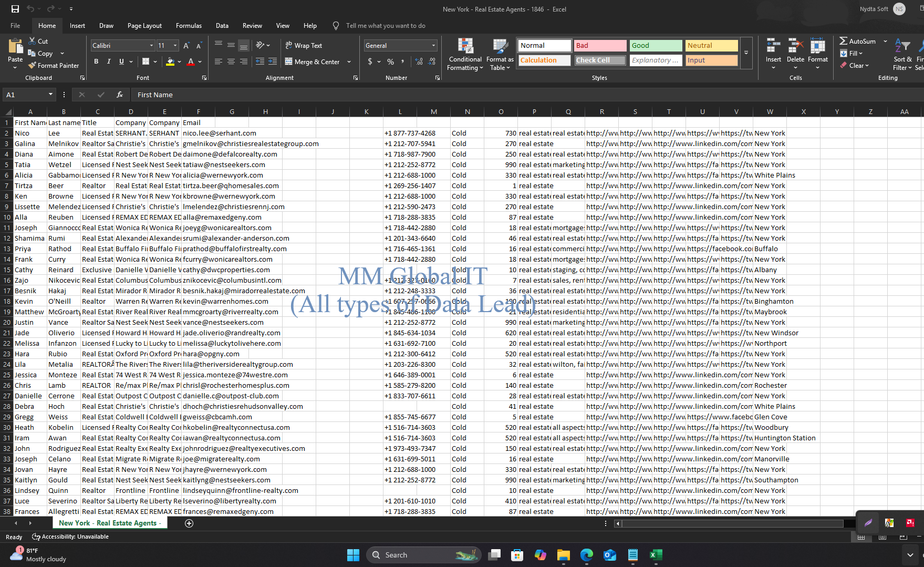Screen dimensions: 924x567
Task: Open the File menu
Action: tap(15, 26)
